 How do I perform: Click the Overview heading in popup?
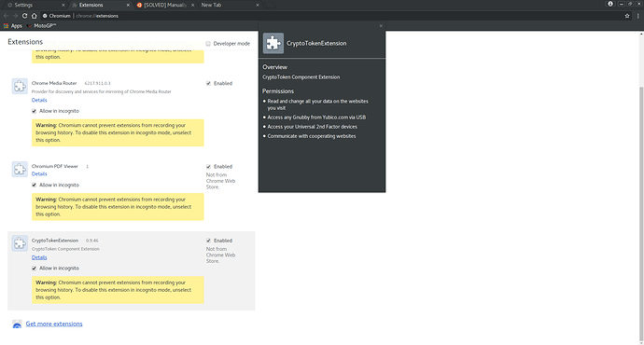pyautogui.click(x=274, y=67)
